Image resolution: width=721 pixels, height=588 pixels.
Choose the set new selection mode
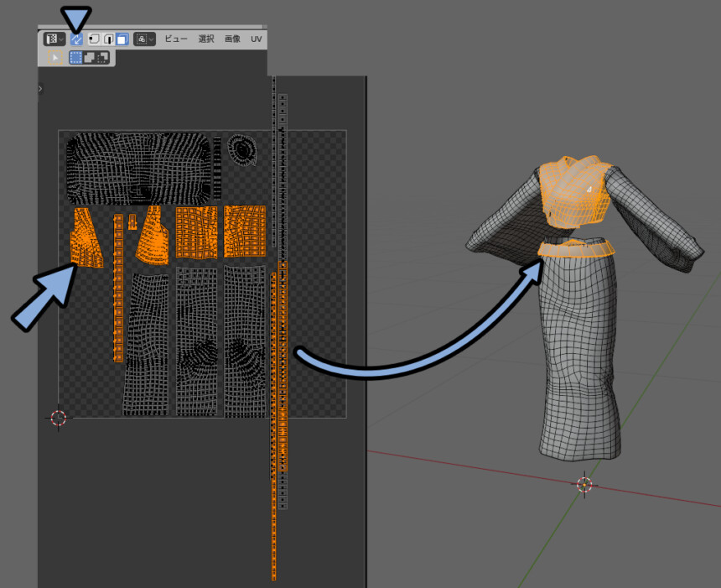tap(75, 58)
